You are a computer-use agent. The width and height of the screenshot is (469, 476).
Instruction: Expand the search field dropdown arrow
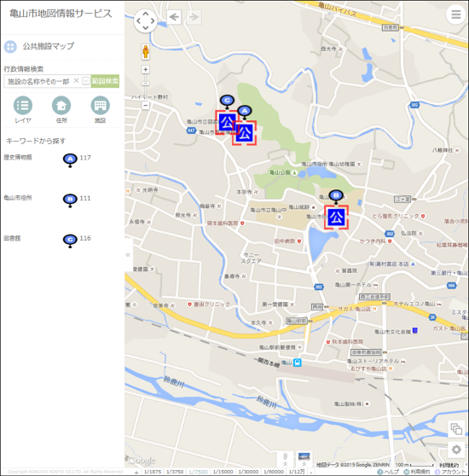tap(86, 81)
